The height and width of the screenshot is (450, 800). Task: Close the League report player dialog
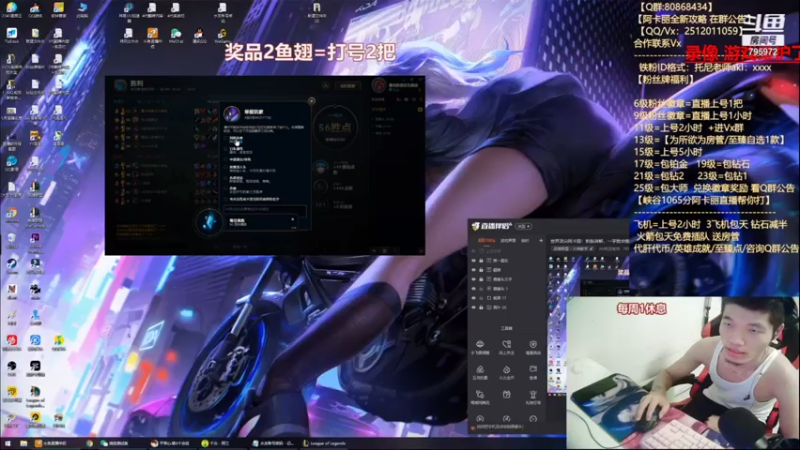coord(312,101)
